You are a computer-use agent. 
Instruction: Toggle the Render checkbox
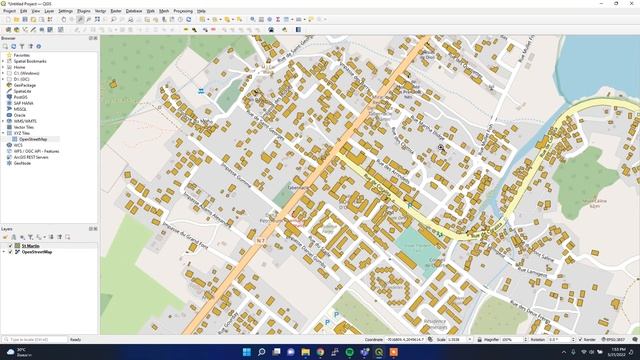pos(580,340)
